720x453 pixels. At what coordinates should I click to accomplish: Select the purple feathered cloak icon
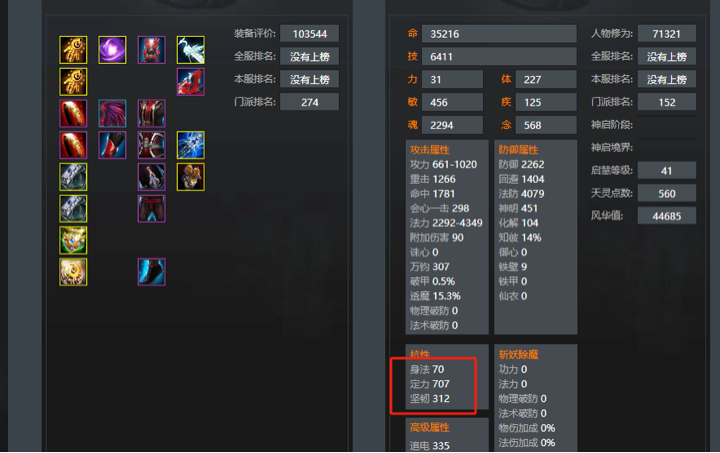click(x=112, y=113)
